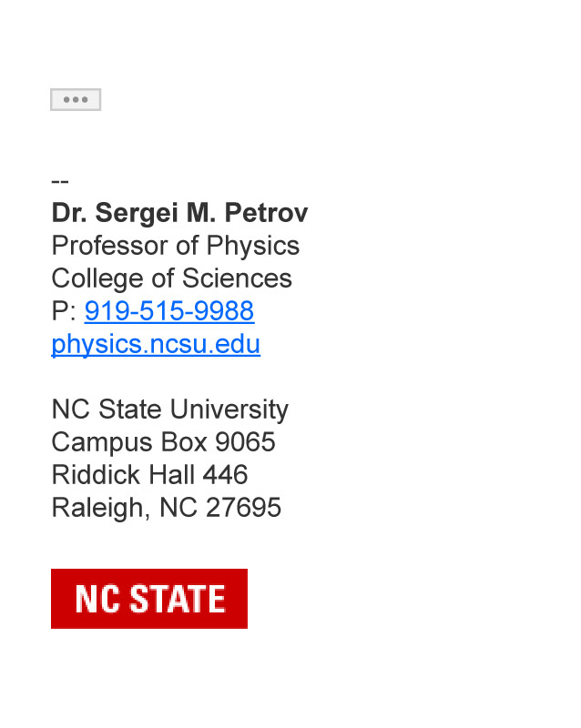Click the double-dash signature separator
This screenshot has height=728, width=581.
[x=60, y=181]
